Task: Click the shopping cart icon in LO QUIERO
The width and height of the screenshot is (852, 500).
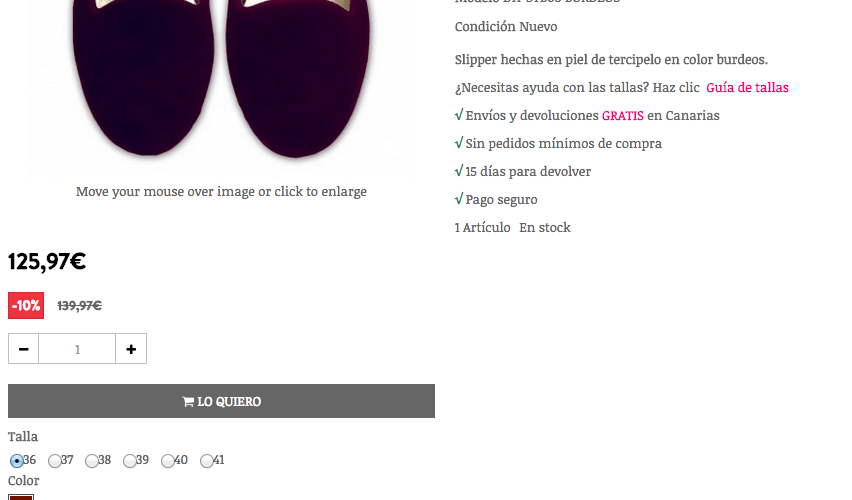Action: click(188, 402)
